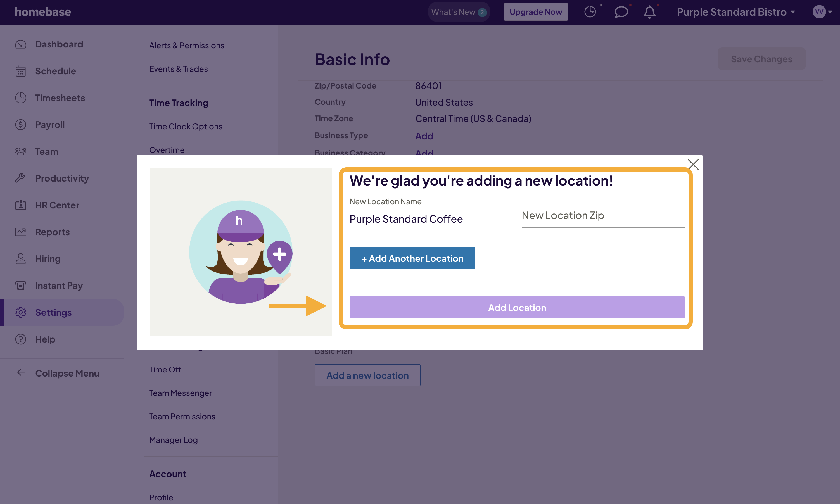The width and height of the screenshot is (840, 504).
Task: Open the Profile account settings
Action: 161,497
